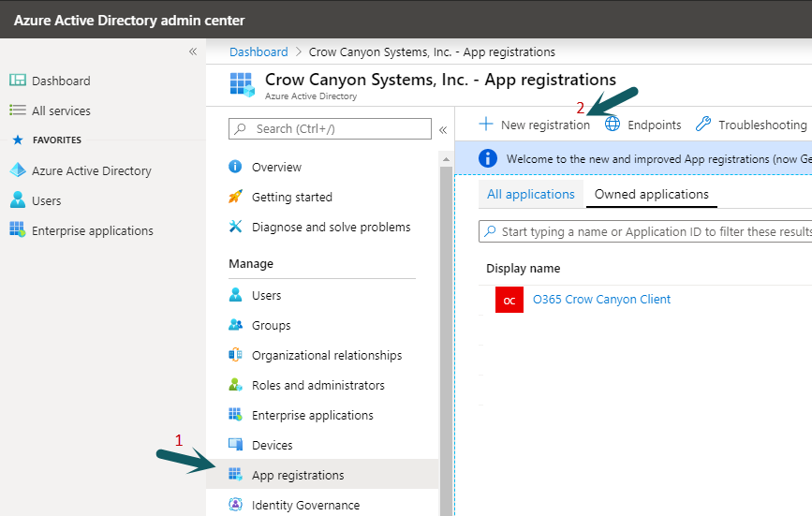The height and width of the screenshot is (516, 812).
Task: Select App registrations in Manage menu
Action: click(x=298, y=475)
